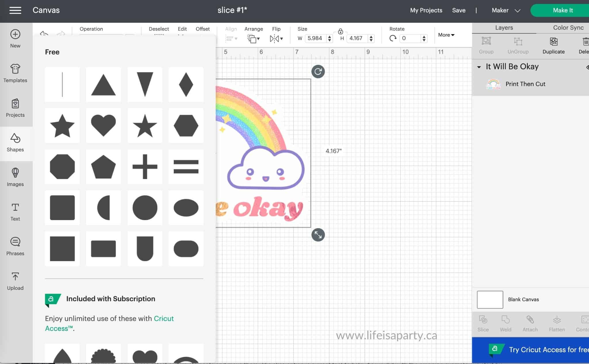Adjust the height value stepper
This screenshot has height=364, width=589.
[371, 38]
